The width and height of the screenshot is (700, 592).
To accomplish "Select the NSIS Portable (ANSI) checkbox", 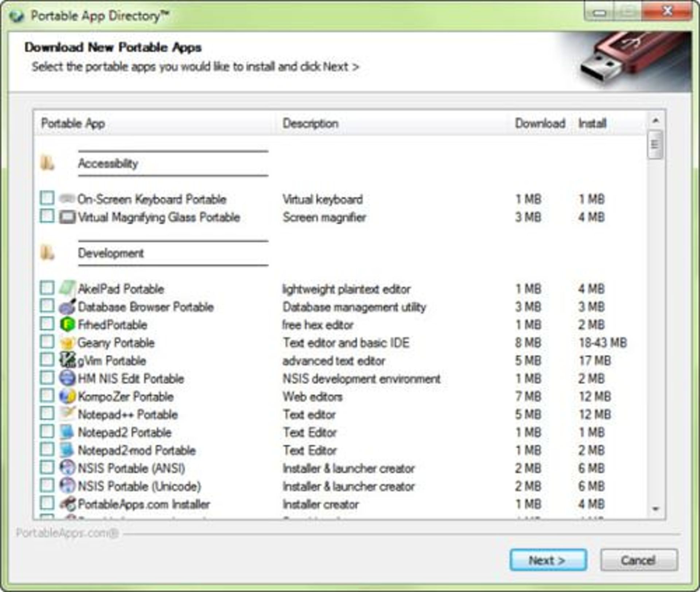I will (x=47, y=467).
